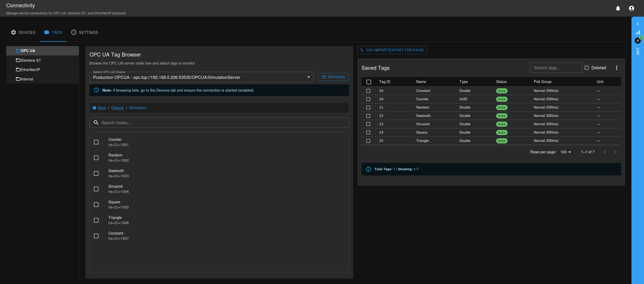Screen dimensions: 644x284
Task: Click the live values bar chart icon
Action: 638,32
